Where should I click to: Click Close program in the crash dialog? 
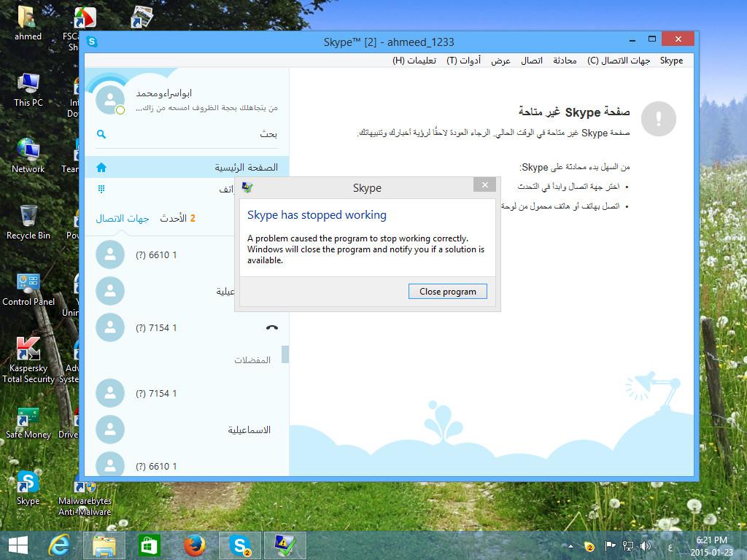(447, 292)
